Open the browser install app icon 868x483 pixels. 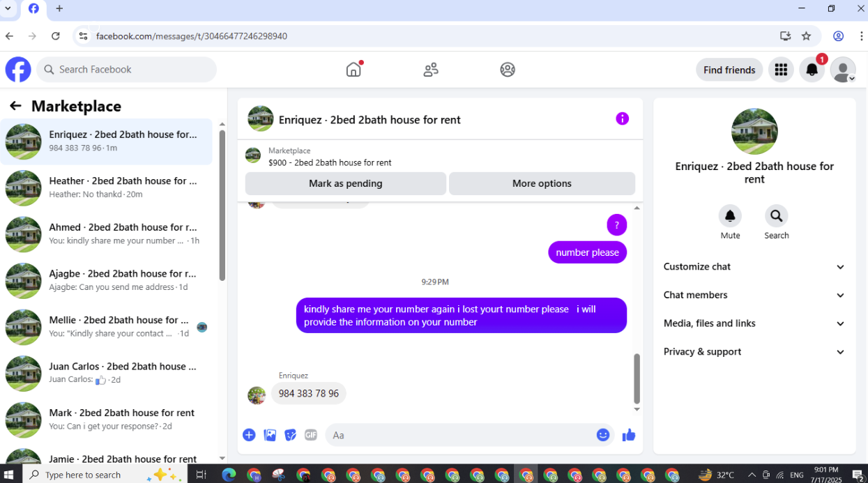pos(786,36)
